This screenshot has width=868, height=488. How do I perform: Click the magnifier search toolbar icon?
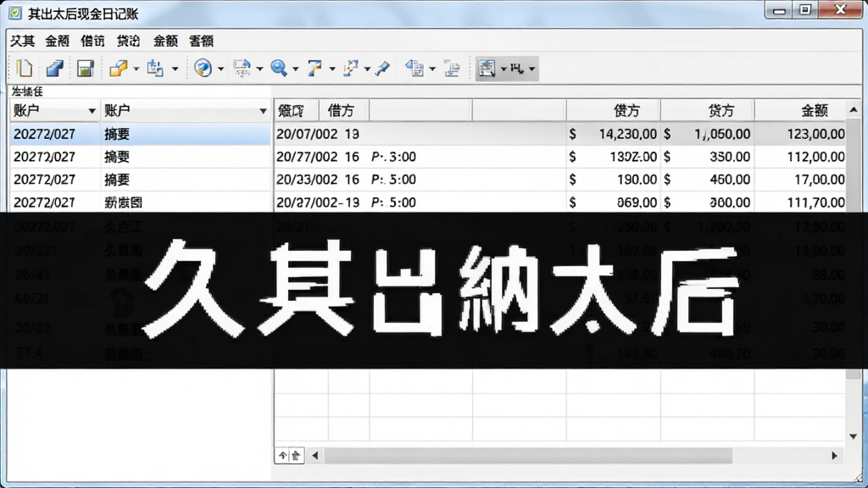[278, 69]
